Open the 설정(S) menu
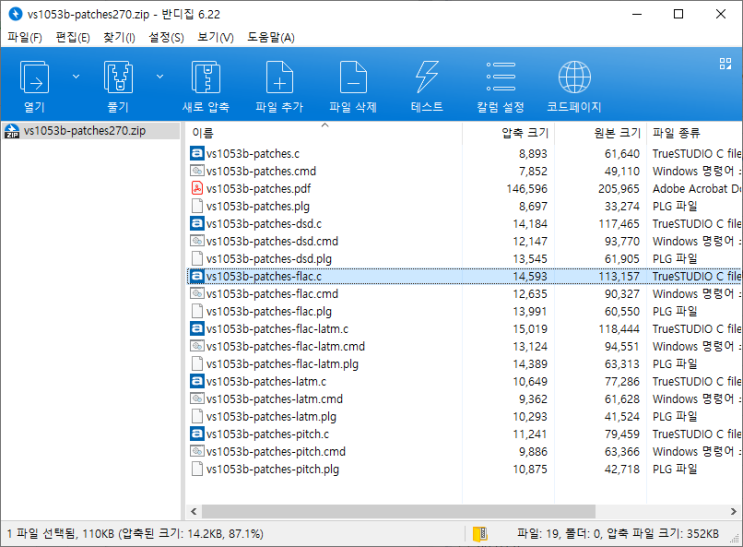Image resolution: width=743 pixels, height=547 pixels. [166, 37]
